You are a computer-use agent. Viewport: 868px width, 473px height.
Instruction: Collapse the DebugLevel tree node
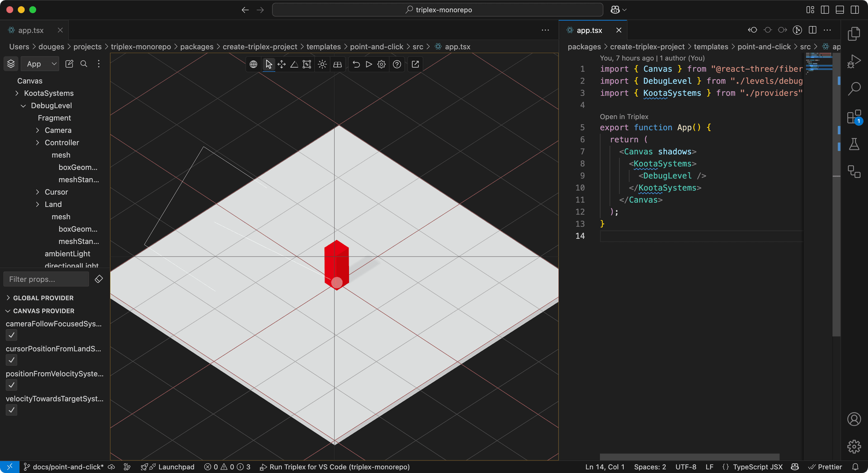pyautogui.click(x=24, y=106)
